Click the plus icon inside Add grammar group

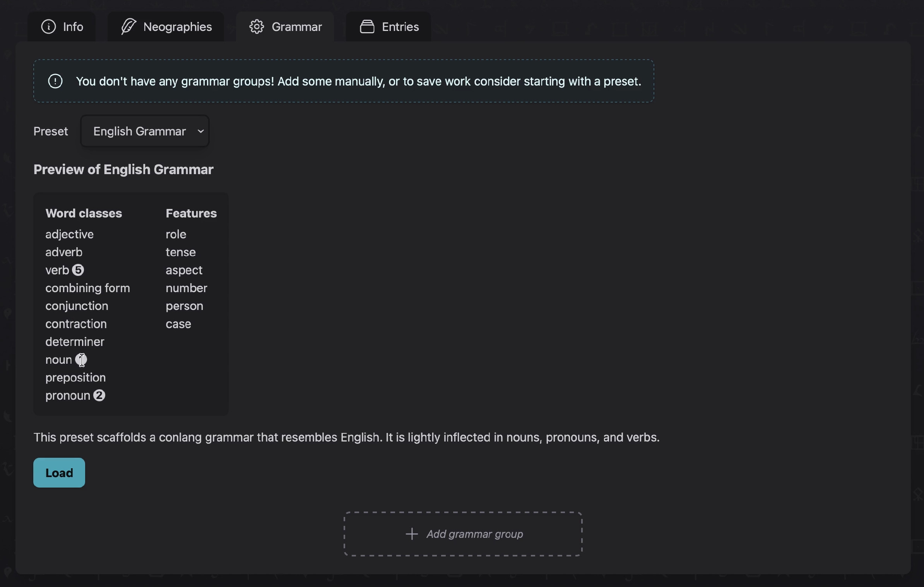click(412, 534)
